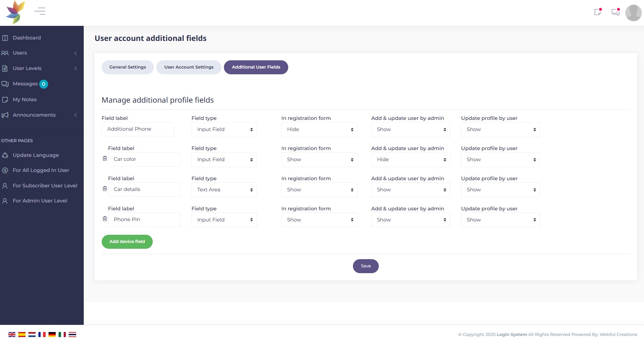Expand the Users submenu chevron
The image size is (644, 341).
click(75, 53)
